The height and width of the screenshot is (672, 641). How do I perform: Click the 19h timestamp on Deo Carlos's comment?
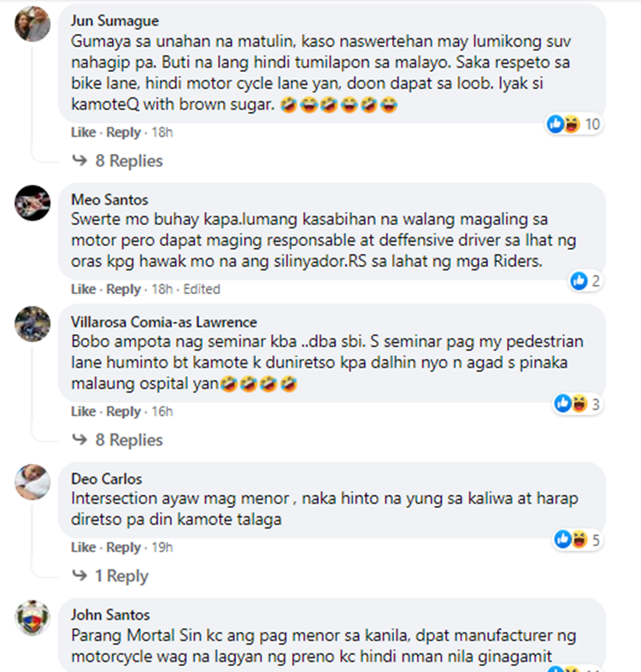coord(162,547)
